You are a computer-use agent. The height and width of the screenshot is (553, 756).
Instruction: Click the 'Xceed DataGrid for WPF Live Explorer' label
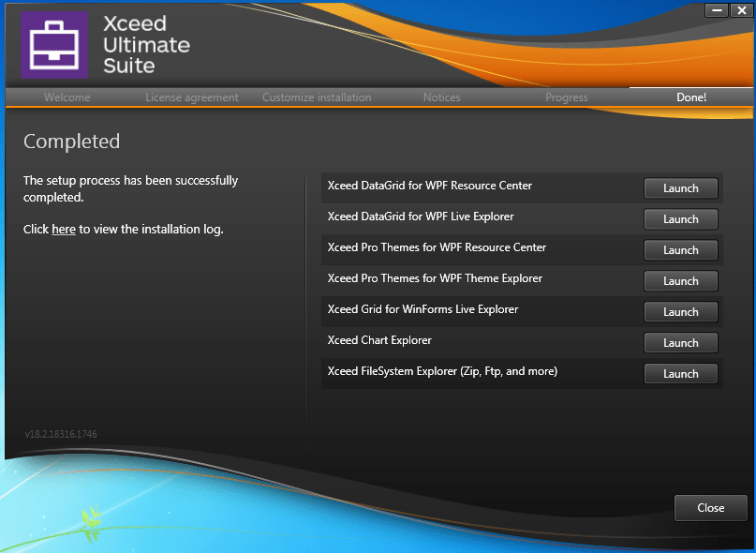421,217
